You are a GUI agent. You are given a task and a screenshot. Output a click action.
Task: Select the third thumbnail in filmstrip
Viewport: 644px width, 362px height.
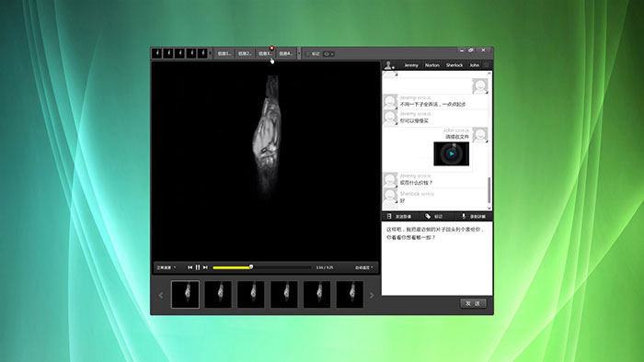(251, 294)
